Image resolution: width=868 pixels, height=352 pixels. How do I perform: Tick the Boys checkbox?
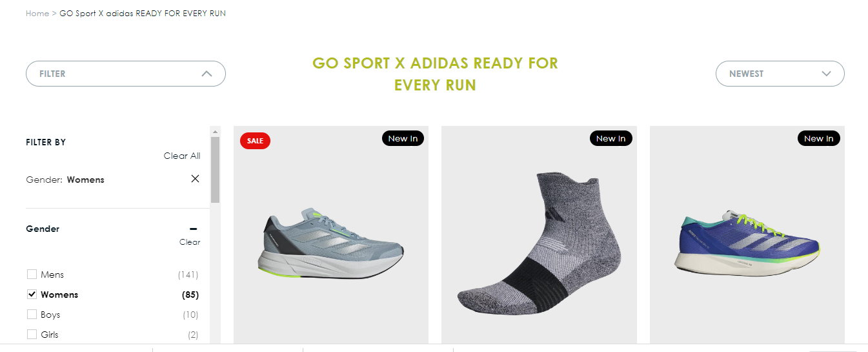(x=32, y=315)
